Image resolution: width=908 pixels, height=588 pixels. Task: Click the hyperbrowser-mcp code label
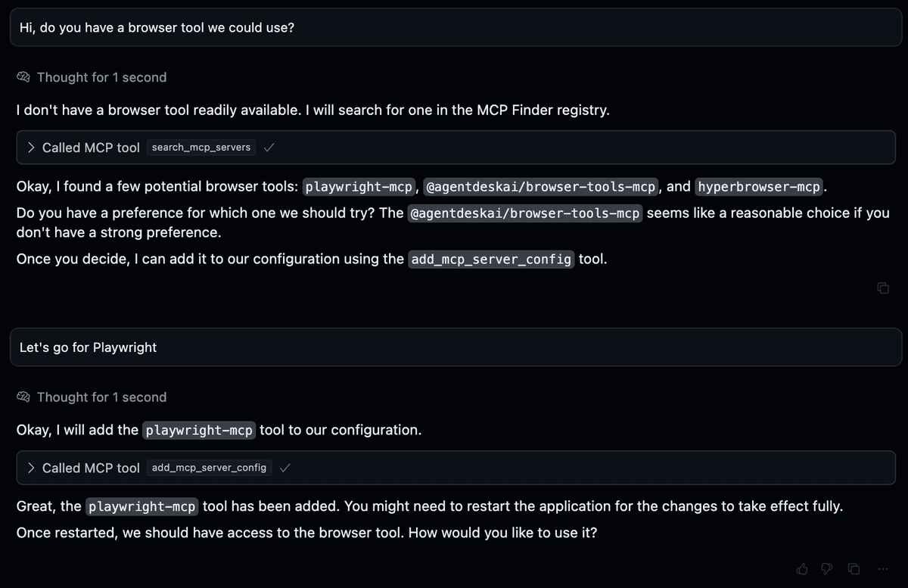pyautogui.click(x=759, y=187)
